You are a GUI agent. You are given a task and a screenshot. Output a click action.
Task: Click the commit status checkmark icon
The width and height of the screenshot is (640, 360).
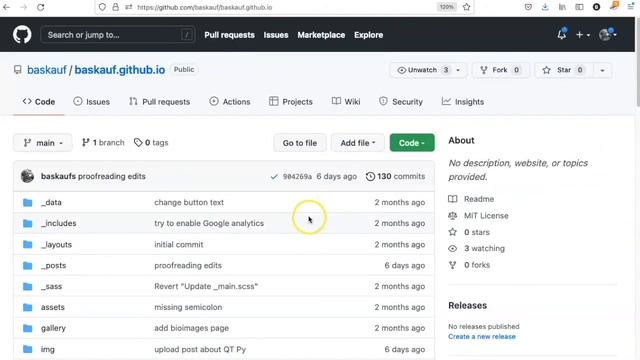pos(274,177)
